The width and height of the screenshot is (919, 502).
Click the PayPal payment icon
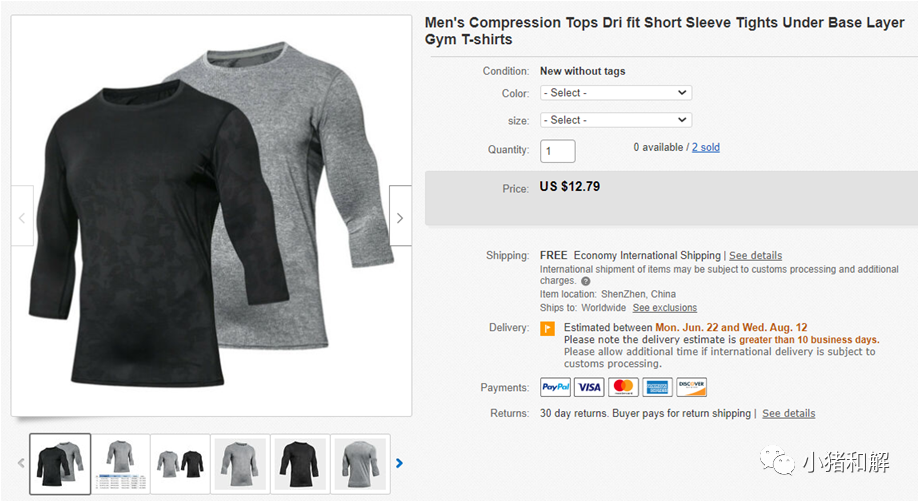coord(555,387)
